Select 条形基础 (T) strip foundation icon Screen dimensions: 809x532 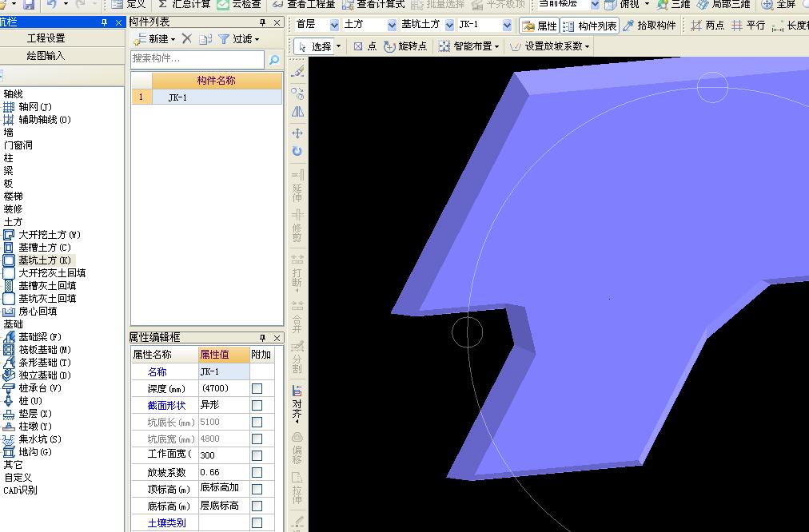point(9,363)
